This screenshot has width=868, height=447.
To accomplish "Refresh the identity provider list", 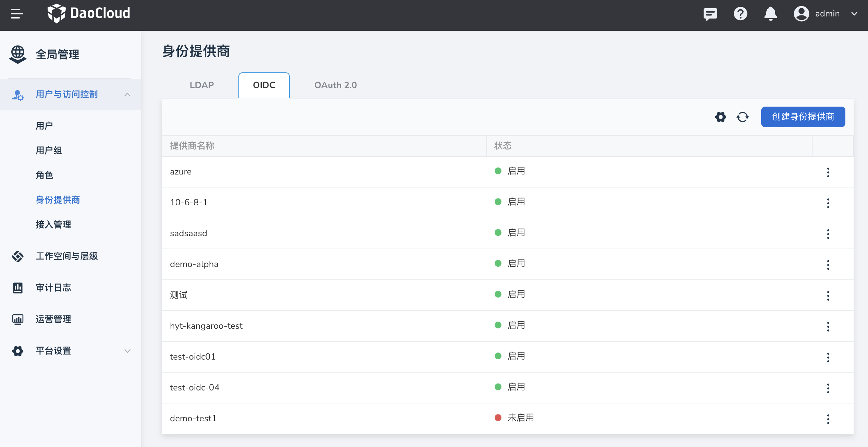I will [742, 117].
